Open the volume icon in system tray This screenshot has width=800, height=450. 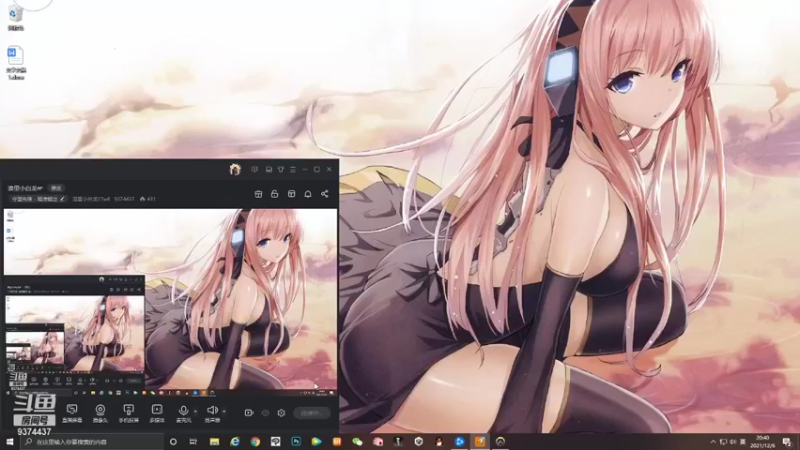pos(733,442)
